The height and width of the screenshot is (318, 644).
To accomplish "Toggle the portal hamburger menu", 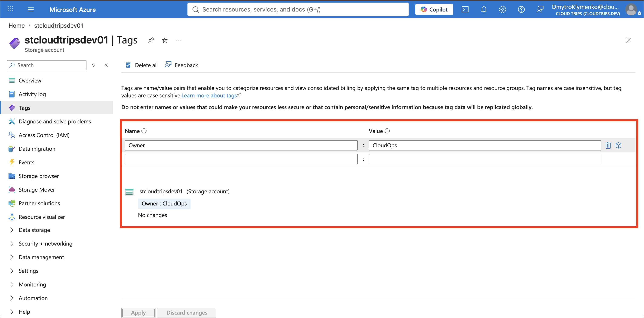I will point(30,9).
